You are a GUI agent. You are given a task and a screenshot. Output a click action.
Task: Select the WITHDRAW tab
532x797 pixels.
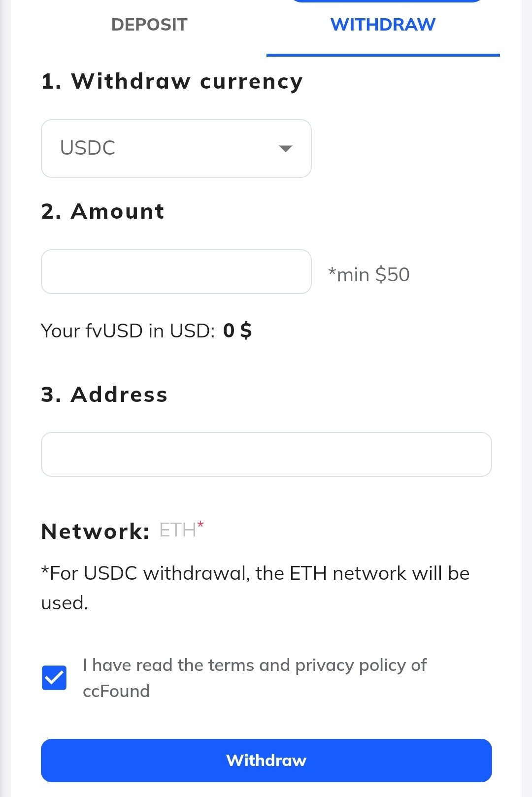click(383, 25)
